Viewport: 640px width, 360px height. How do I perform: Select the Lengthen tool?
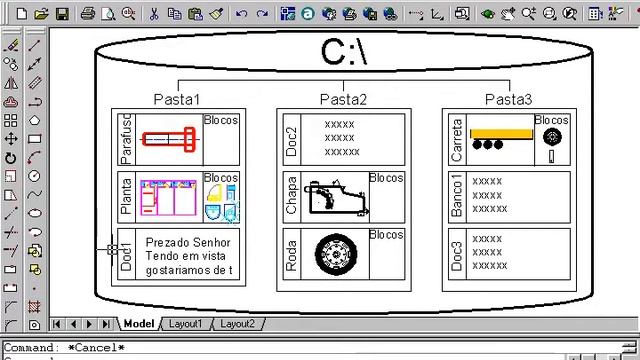(11, 213)
